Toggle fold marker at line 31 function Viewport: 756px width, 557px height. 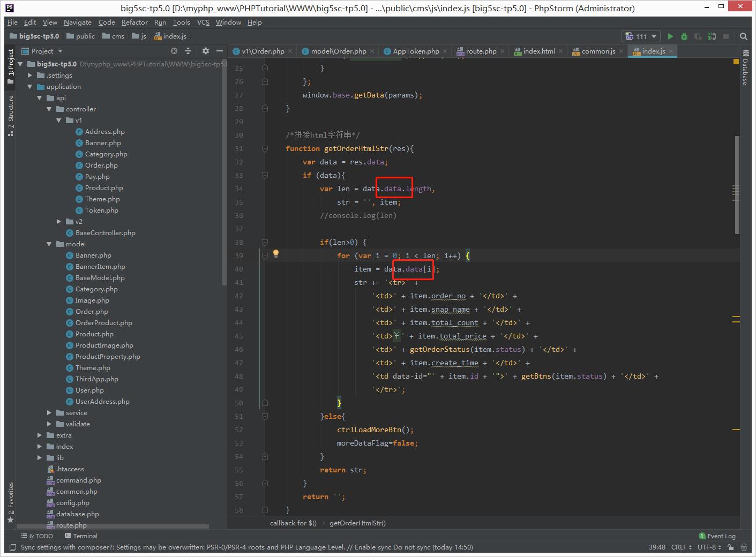pos(265,148)
